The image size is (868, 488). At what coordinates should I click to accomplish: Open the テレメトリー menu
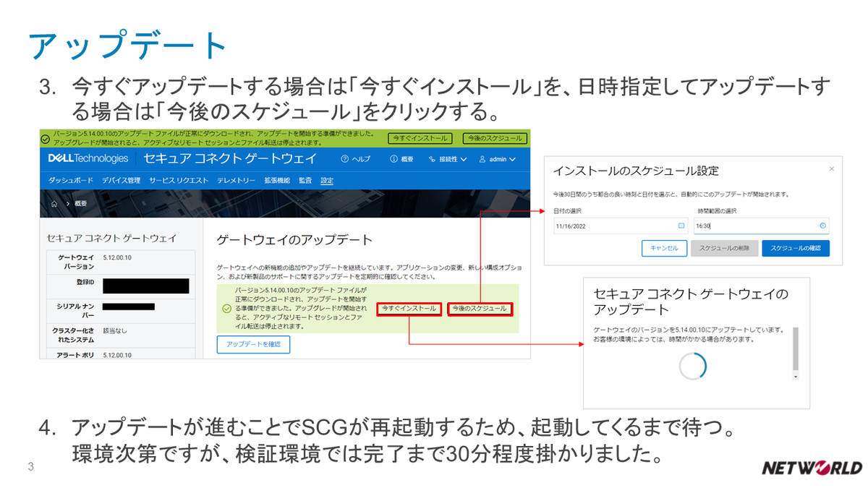[236, 180]
